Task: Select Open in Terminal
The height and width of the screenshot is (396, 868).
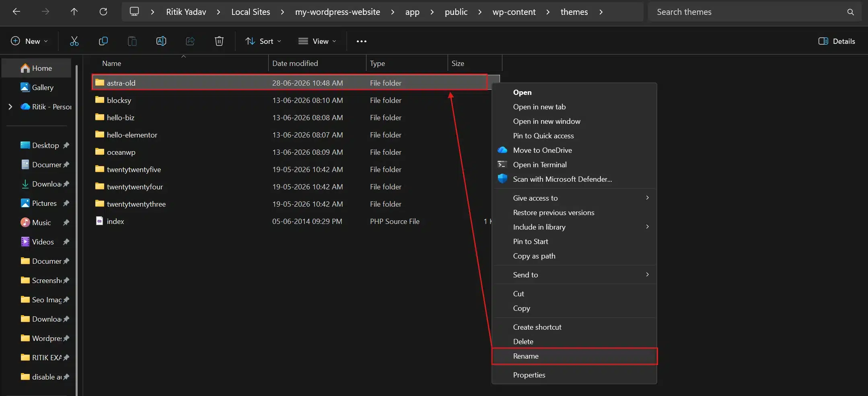Action: pos(574,164)
